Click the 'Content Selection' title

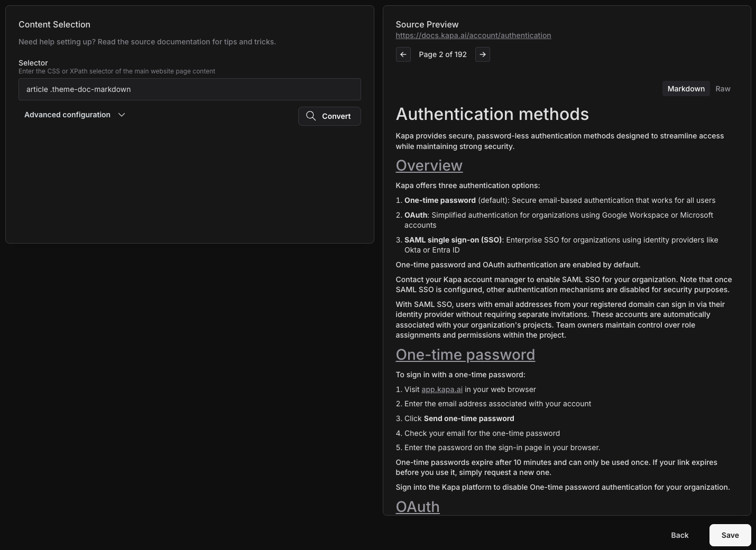click(54, 24)
